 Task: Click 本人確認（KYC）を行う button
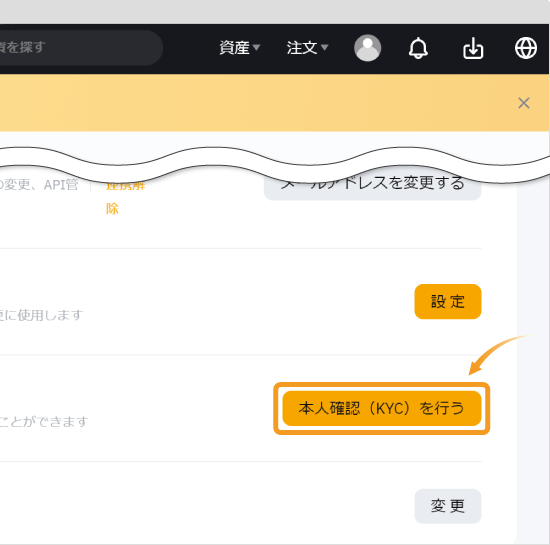click(x=382, y=408)
